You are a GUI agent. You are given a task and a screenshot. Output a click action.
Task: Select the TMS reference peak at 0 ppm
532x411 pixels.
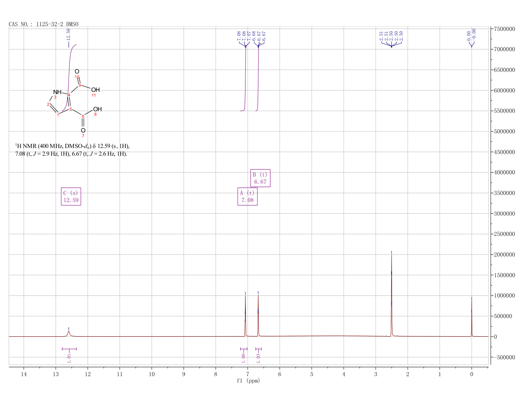pos(472,318)
